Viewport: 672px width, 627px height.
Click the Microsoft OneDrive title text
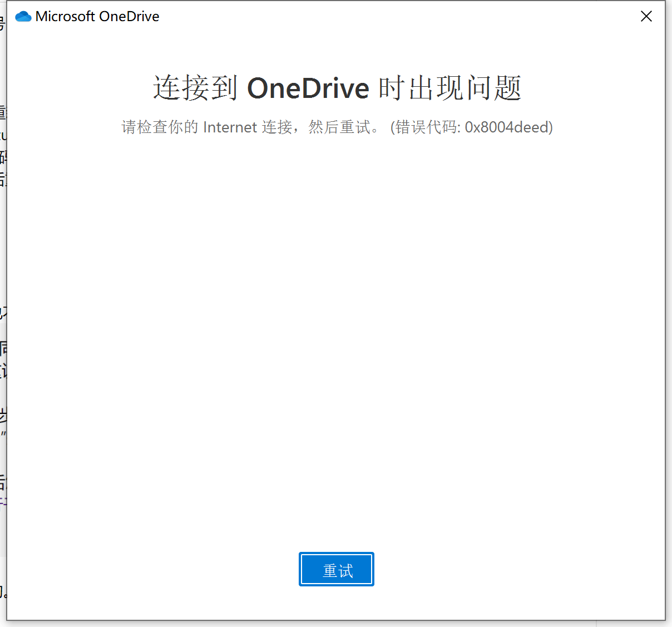pos(97,16)
